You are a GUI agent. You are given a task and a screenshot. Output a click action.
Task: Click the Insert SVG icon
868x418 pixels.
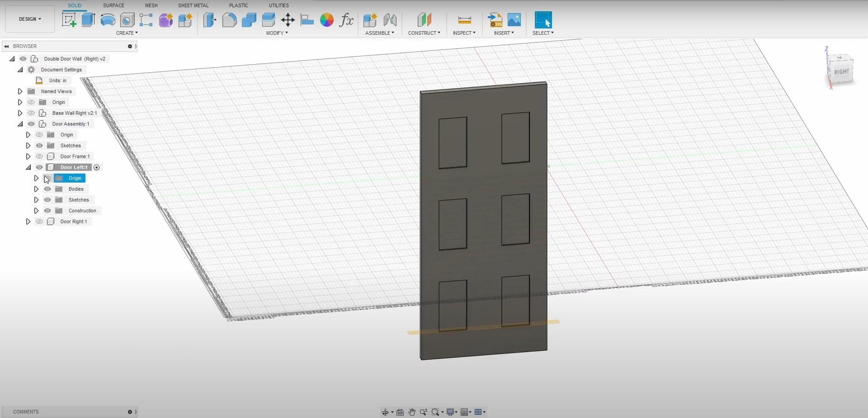[495, 20]
